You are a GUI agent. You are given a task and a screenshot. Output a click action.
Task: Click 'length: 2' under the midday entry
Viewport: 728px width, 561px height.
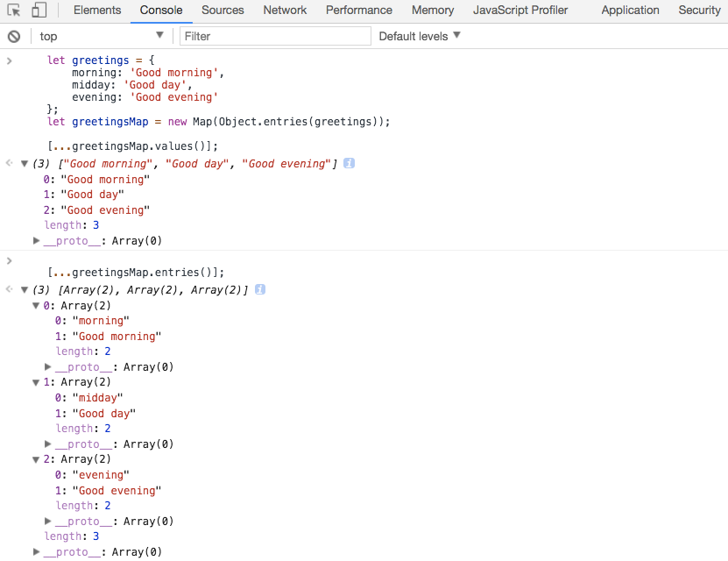tap(83, 428)
